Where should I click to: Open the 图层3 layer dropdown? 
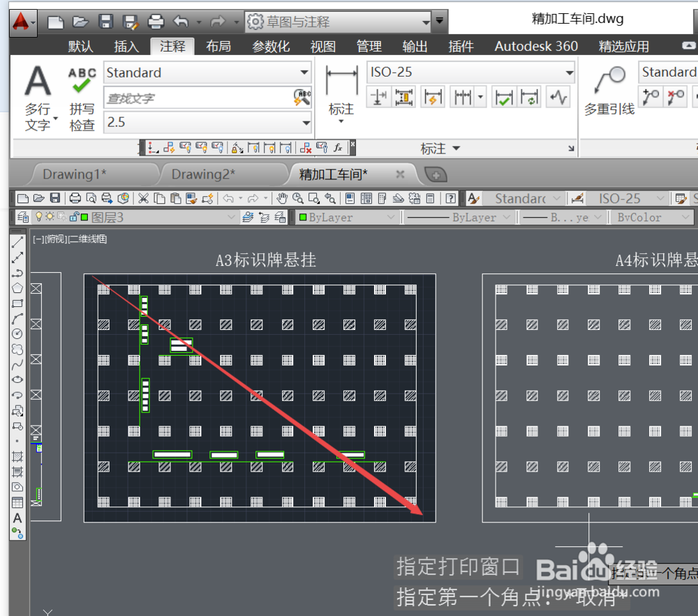[x=230, y=217]
